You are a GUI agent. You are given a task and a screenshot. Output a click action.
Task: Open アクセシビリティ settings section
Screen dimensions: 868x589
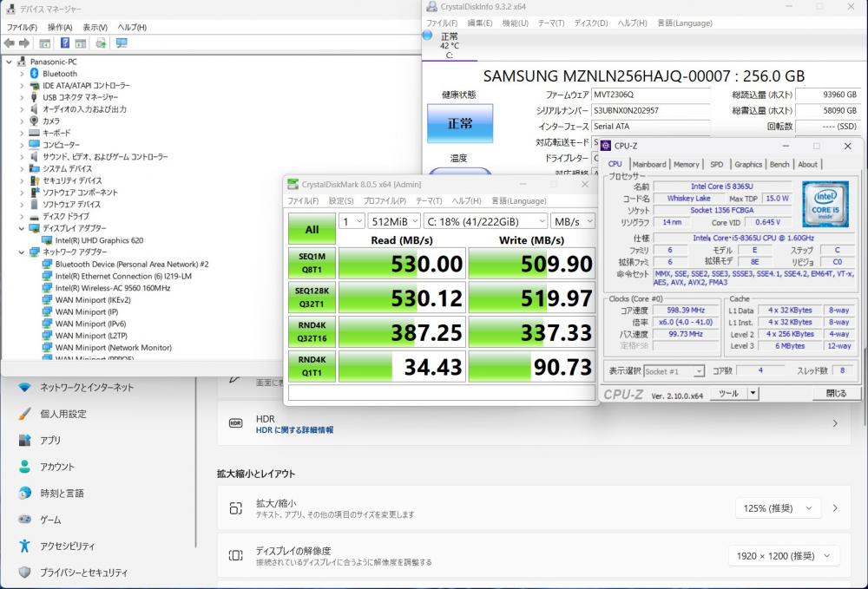(67, 546)
